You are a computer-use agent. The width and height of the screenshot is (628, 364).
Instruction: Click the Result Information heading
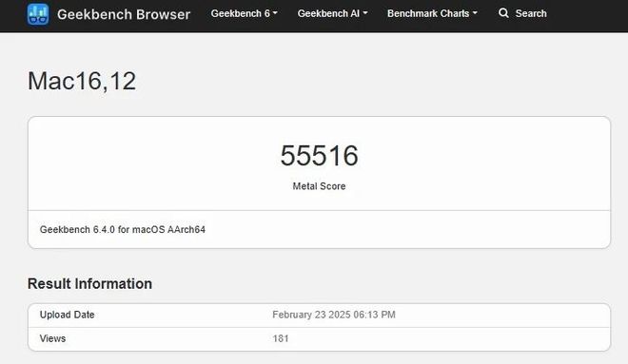pyautogui.click(x=89, y=283)
